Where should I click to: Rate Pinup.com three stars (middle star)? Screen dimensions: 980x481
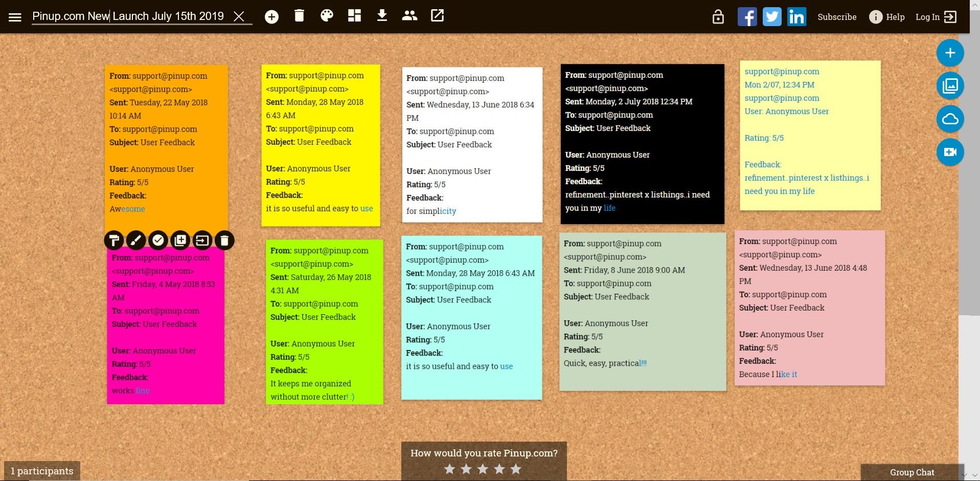[483, 469]
